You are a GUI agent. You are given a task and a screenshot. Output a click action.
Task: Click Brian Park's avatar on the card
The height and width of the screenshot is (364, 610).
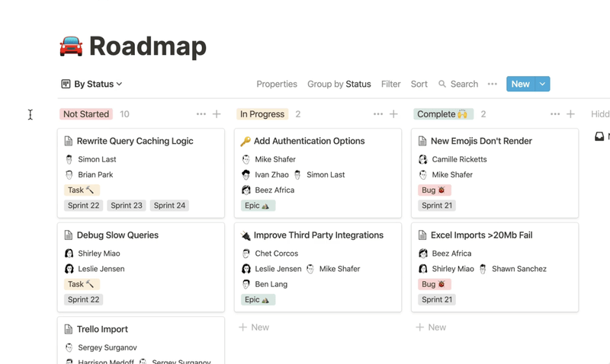click(69, 175)
